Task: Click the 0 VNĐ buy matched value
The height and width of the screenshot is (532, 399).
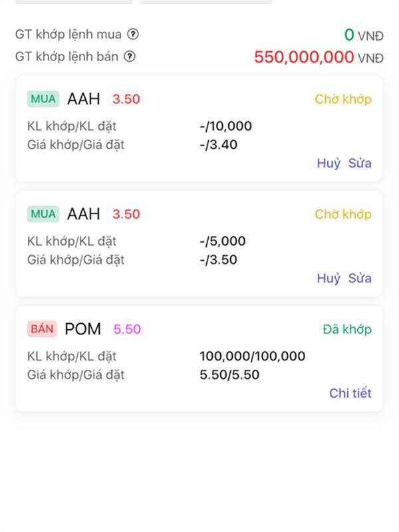Action: [363, 35]
